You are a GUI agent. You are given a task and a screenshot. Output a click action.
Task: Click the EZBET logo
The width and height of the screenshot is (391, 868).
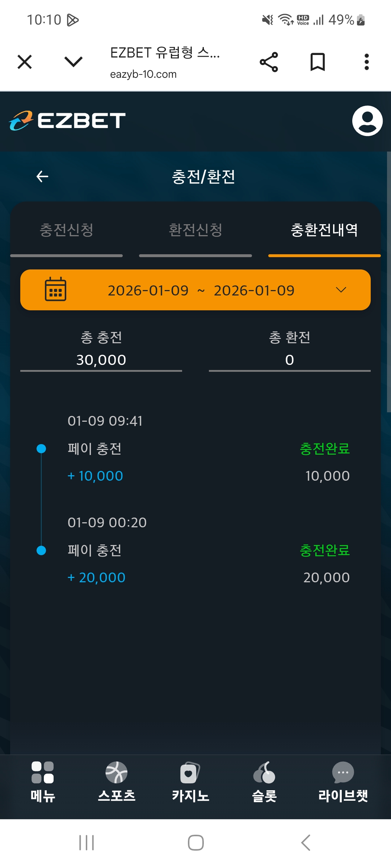[x=67, y=121]
